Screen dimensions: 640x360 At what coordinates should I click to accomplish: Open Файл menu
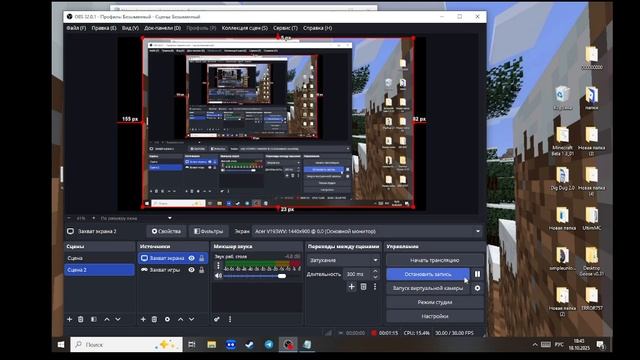76,28
